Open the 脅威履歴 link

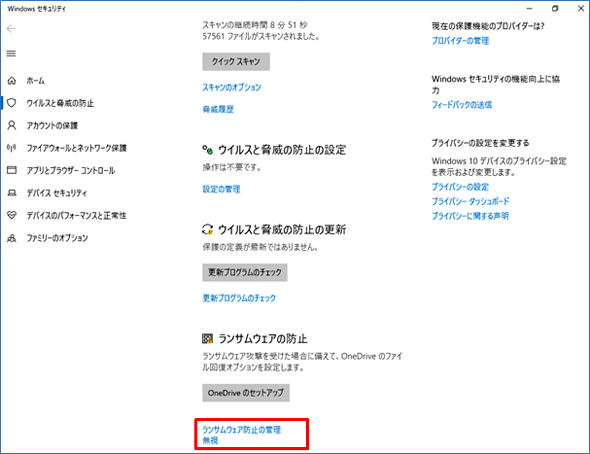(x=218, y=109)
